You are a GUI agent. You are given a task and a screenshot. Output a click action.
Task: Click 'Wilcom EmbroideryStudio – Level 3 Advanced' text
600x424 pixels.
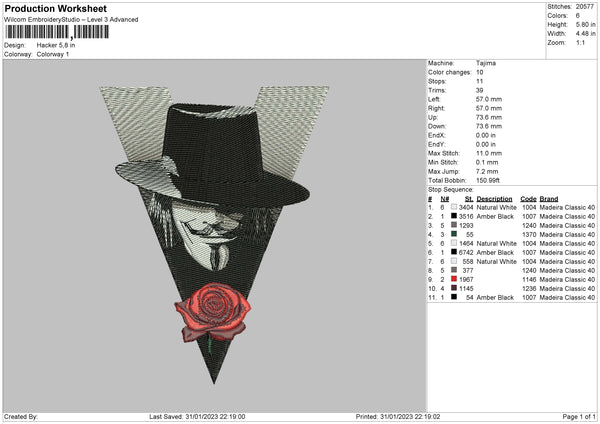click(x=71, y=20)
